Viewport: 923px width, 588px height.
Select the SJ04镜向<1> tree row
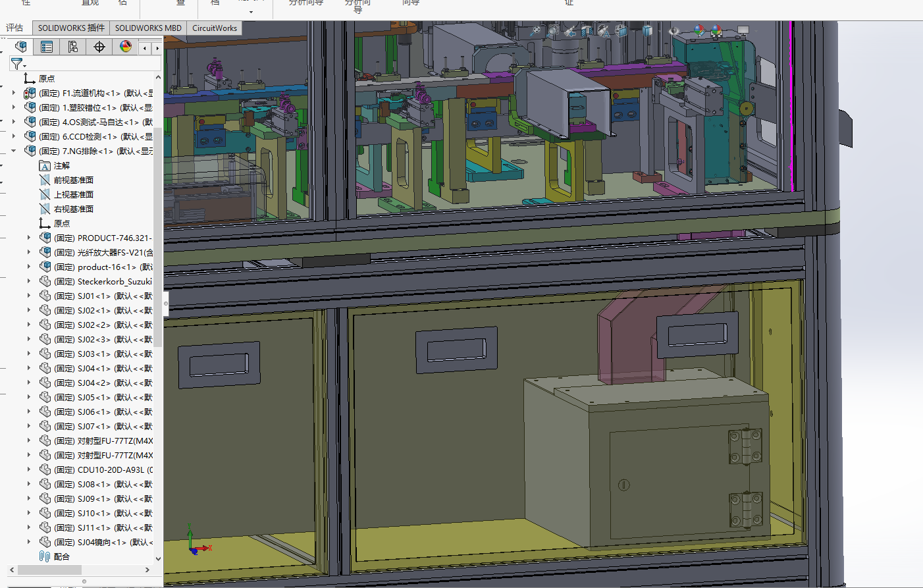point(96,542)
